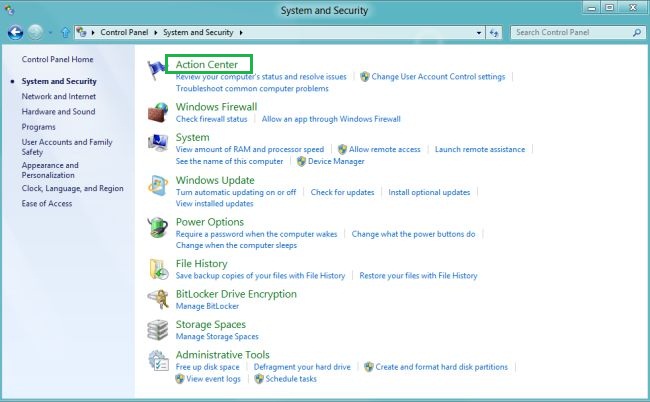Click Install optional updates
Screen dimensions: 650x402
pyautogui.click(x=429, y=192)
